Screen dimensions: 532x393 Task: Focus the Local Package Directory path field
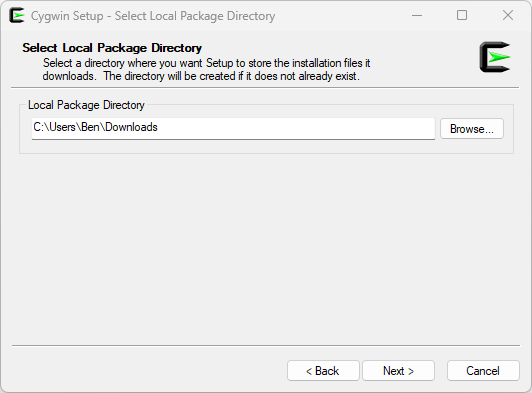(233, 129)
